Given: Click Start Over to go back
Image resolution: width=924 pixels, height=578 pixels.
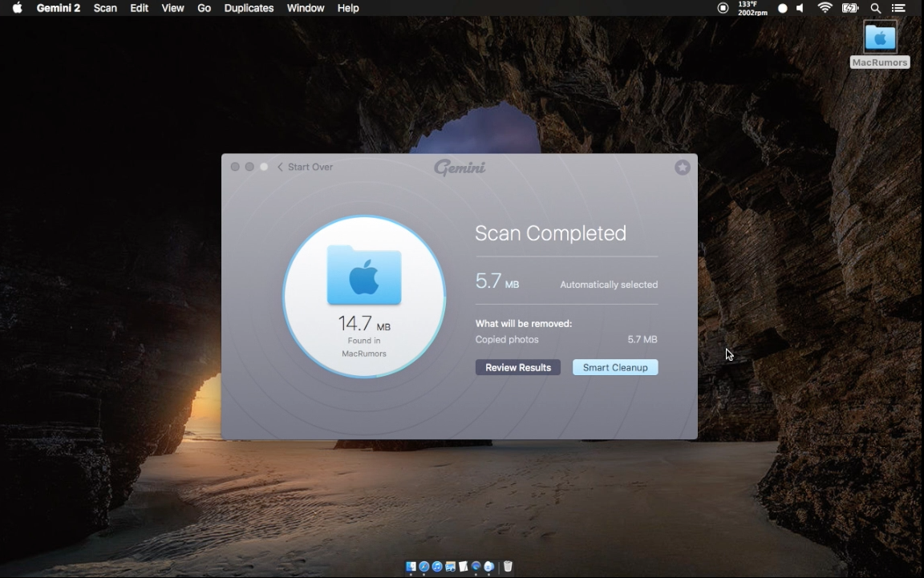Looking at the screenshot, I should [x=306, y=167].
